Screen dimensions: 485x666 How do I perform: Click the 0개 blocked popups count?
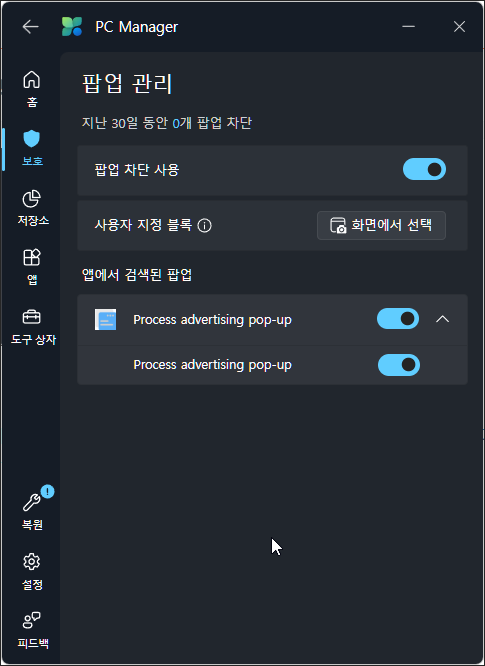tap(182, 123)
